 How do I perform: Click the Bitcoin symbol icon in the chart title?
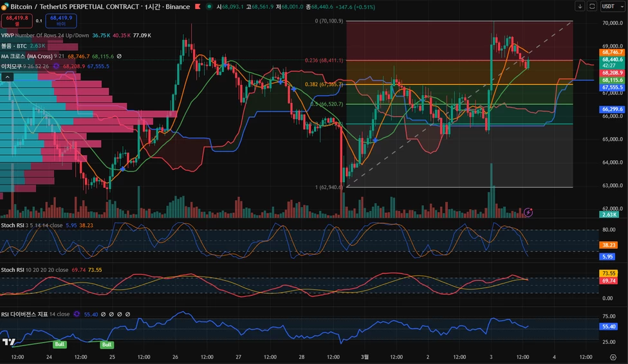pyautogui.click(x=6, y=6)
